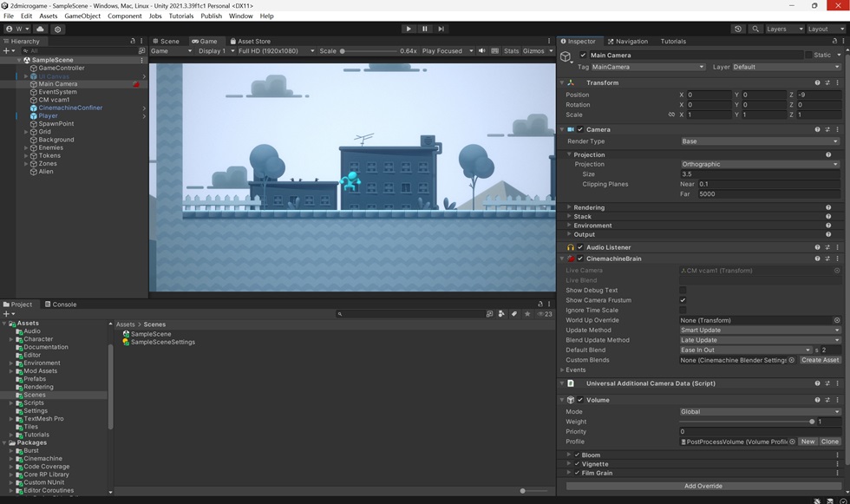This screenshot has width=850, height=504.
Task: Expand the Tokens object in the Hierarchy
Action: (26, 155)
